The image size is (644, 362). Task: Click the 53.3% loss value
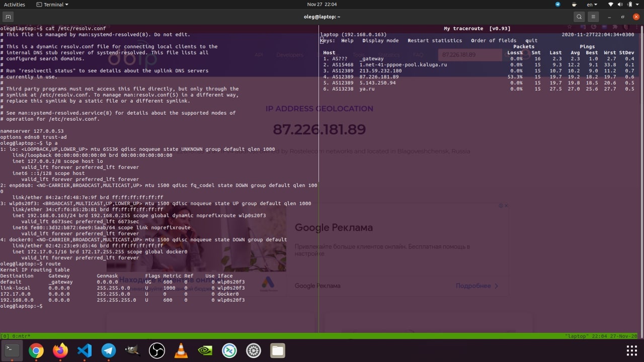[515, 77]
